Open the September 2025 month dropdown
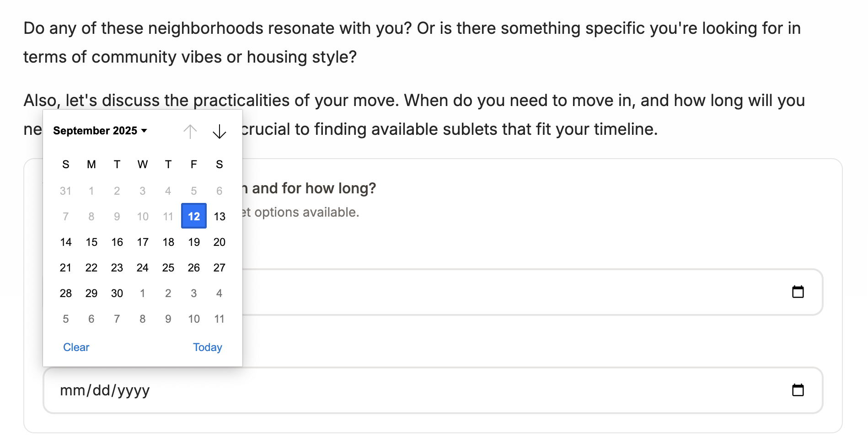 [x=100, y=131]
